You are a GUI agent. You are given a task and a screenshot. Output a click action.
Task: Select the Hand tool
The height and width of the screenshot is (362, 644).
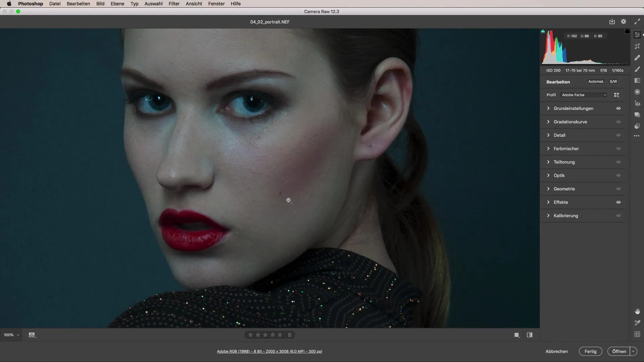pyautogui.click(x=637, y=311)
